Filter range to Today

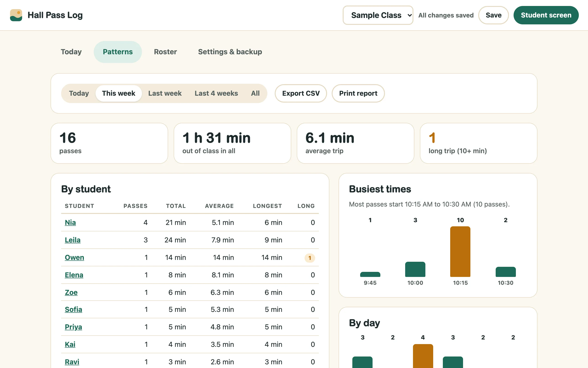[79, 93]
